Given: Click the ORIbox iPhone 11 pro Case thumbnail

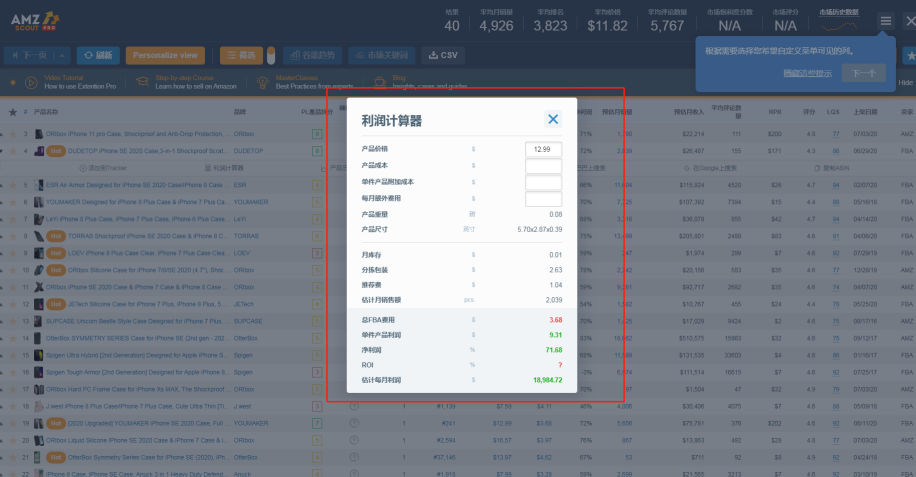Looking at the screenshot, I should click(39, 134).
